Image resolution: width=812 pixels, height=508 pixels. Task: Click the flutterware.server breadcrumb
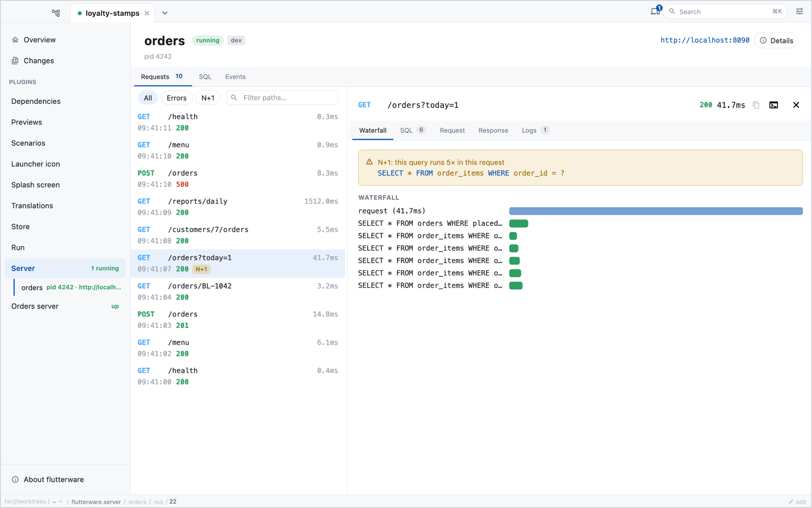pyautogui.click(x=96, y=502)
